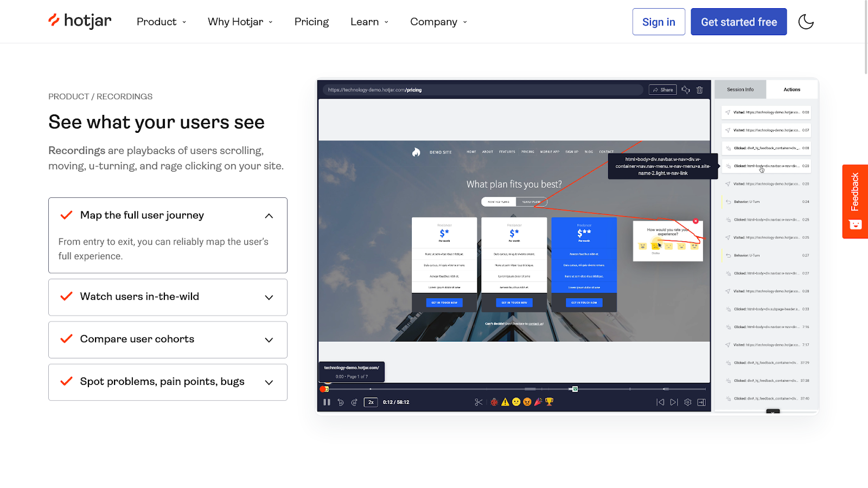Open the Feedback side tab
Screen dimensions: 868x488
click(x=855, y=201)
